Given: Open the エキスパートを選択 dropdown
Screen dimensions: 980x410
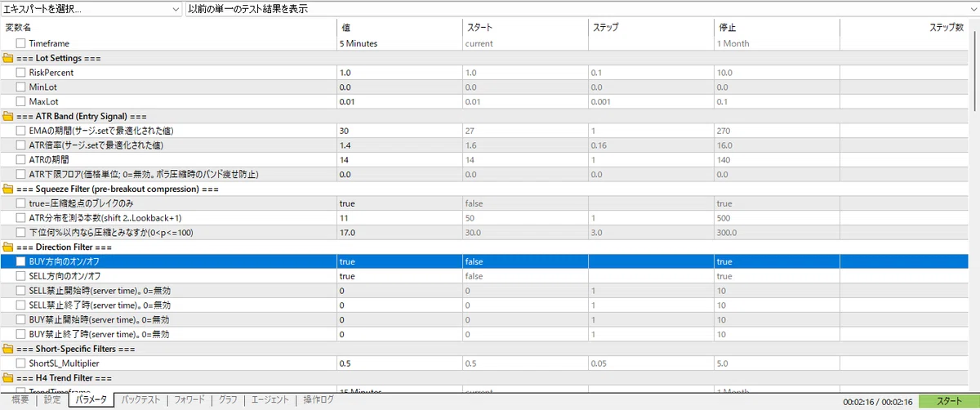Looking at the screenshot, I should tap(91, 9).
